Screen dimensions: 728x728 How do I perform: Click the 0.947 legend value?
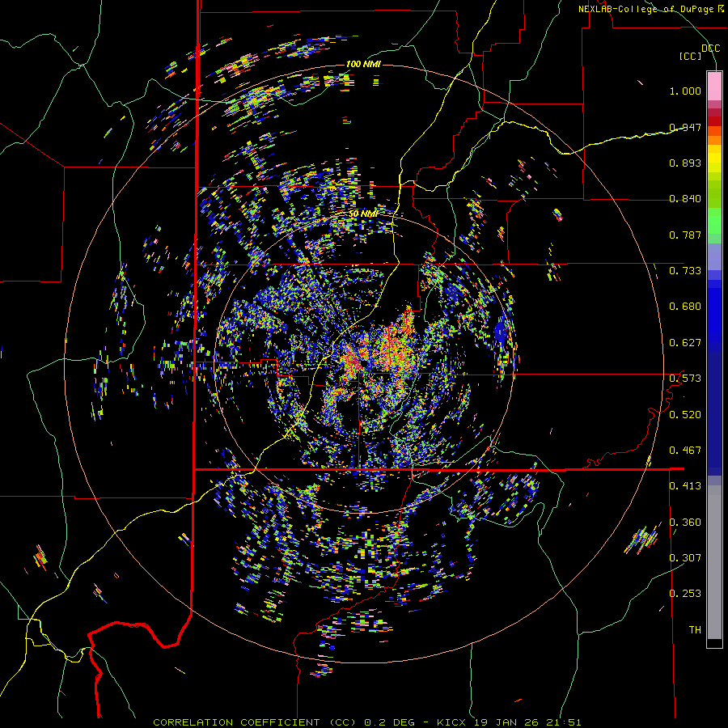click(685, 127)
